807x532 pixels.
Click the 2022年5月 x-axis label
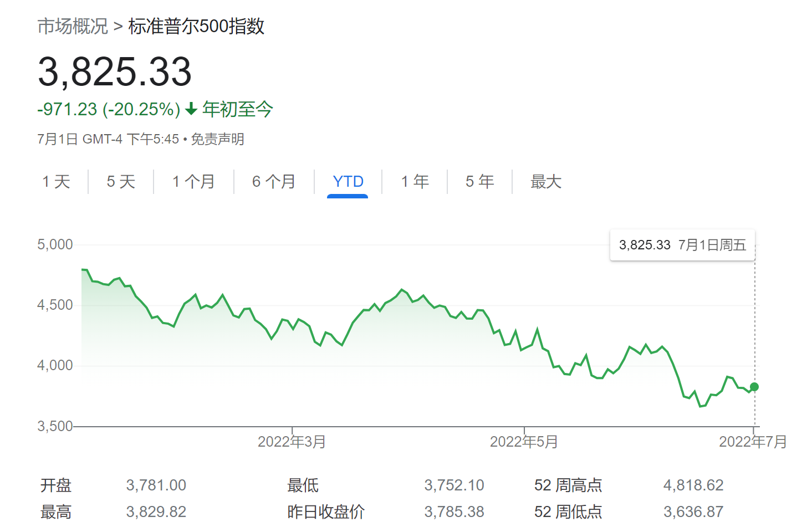524,442
